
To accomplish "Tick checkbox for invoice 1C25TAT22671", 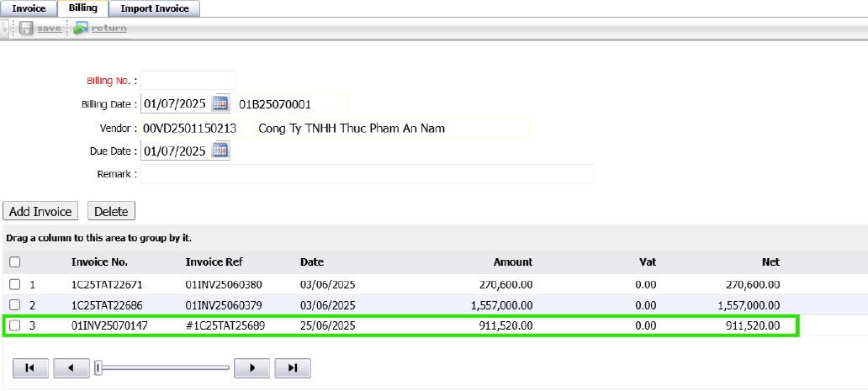I will tap(14, 284).
